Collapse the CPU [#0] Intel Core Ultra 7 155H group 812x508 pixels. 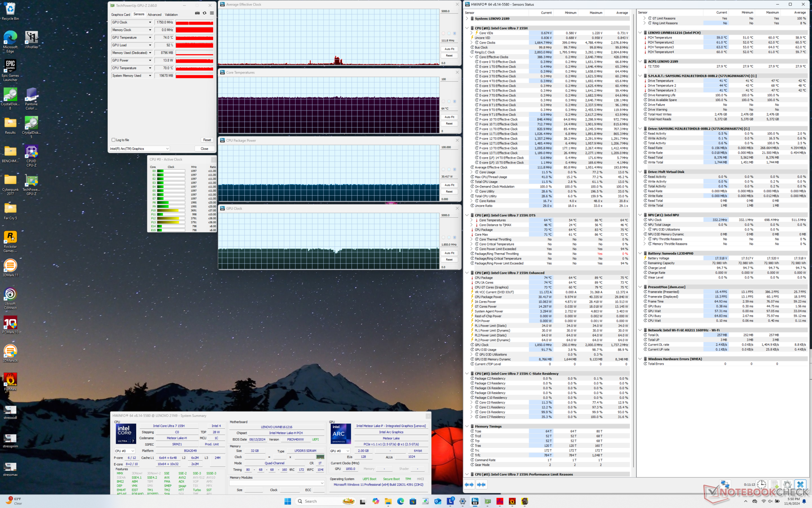[x=467, y=28]
